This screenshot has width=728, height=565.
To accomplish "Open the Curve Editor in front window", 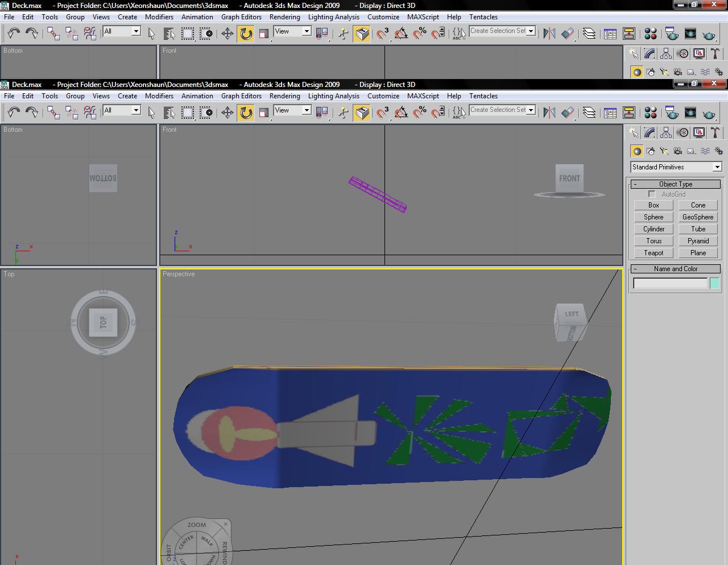I will tap(610, 113).
